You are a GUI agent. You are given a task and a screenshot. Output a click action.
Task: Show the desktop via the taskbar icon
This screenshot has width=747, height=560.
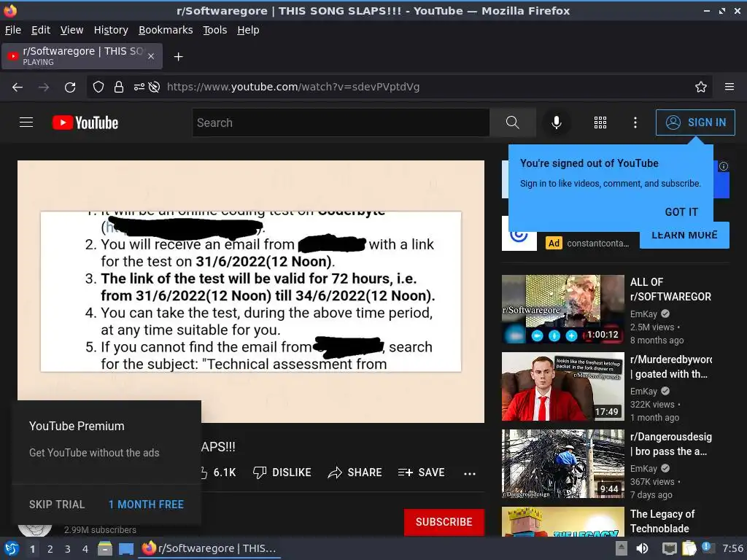126,548
